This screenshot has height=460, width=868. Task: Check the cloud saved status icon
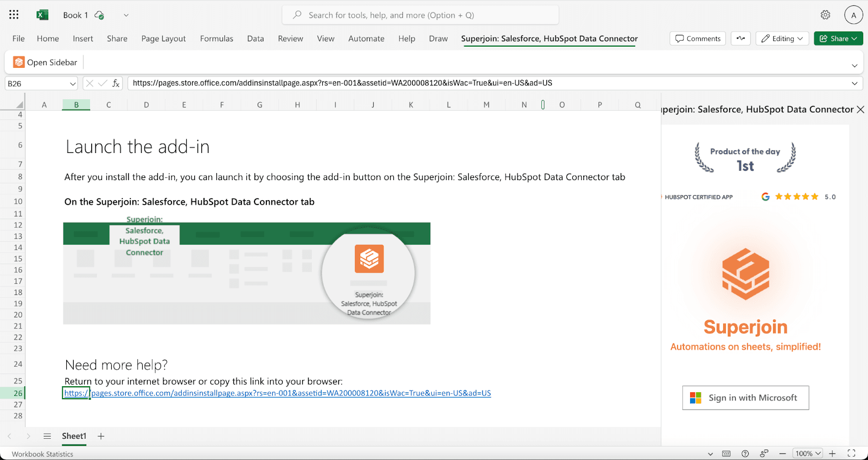point(99,15)
